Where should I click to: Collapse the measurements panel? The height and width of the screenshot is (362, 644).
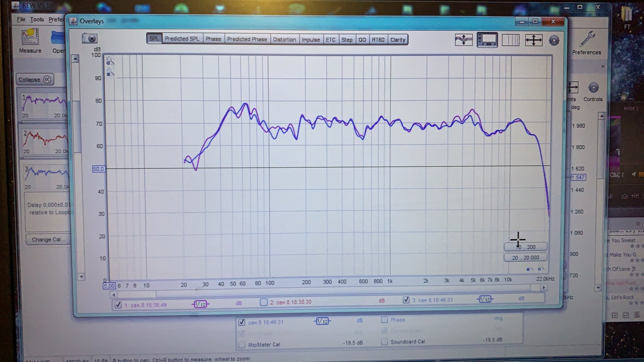coord(35,79)
